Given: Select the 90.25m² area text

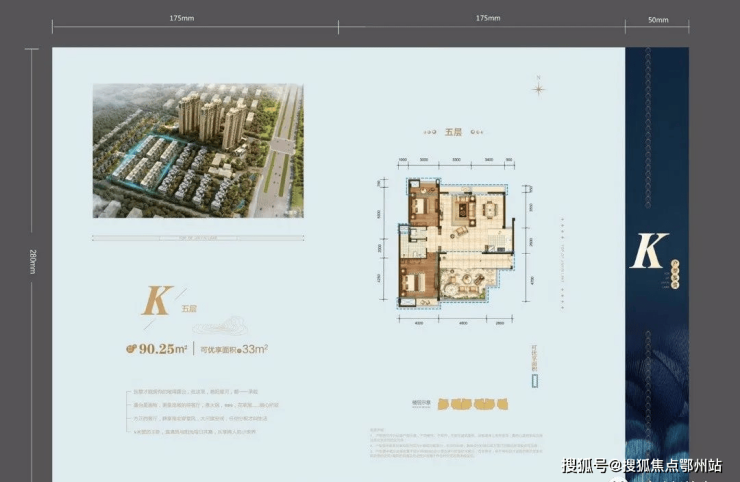Looking at the screenshot, I should (x=163, y=349).
